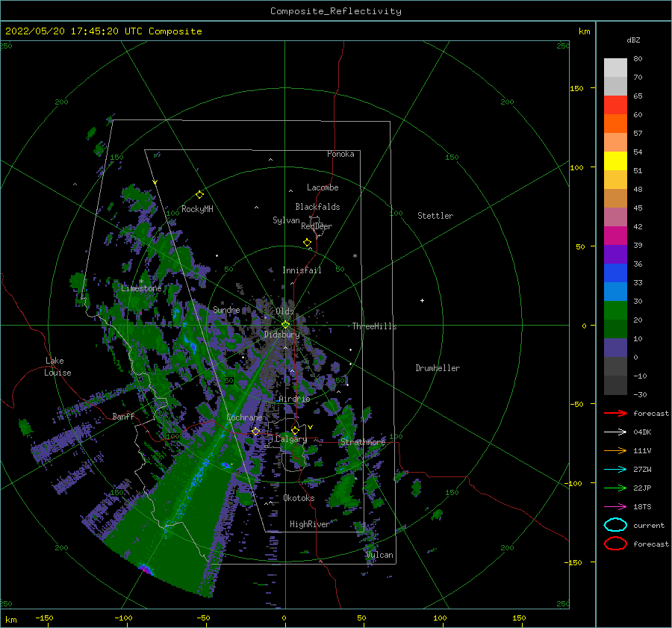This screenshot has width=672, height=628.
Task: Select the orange 111V arrow legend icon
Action: coord(615,450)
